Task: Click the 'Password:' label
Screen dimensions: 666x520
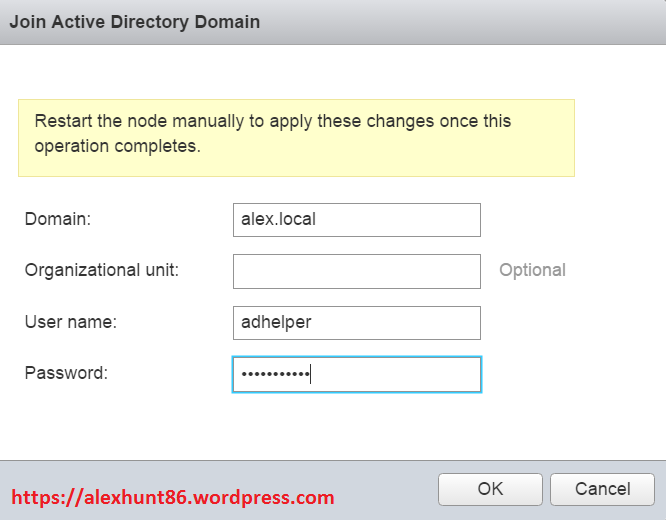Action: click(x=66, y=373)
